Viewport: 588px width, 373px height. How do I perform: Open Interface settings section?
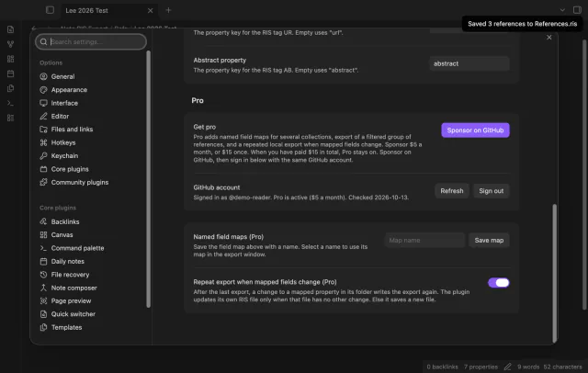point(64,103)
